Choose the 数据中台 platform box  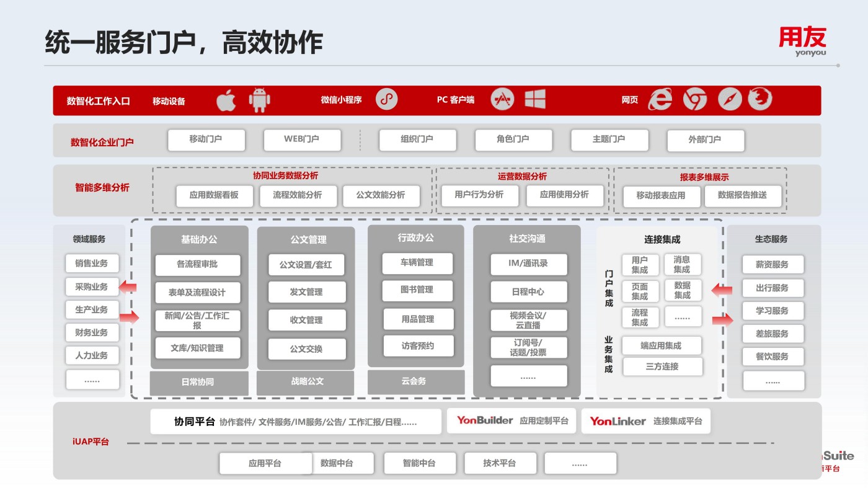[337, 463]
